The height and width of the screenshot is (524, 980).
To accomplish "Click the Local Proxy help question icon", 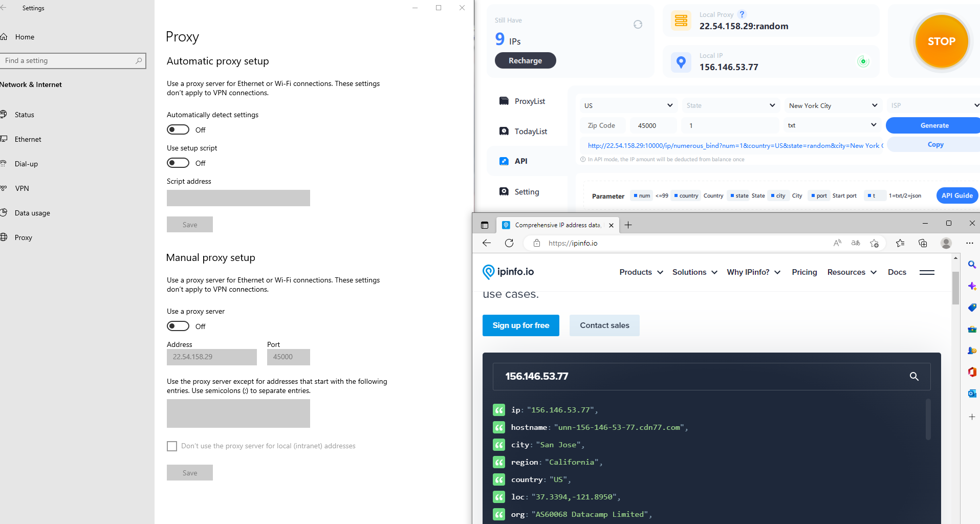I will pos(742,14).
